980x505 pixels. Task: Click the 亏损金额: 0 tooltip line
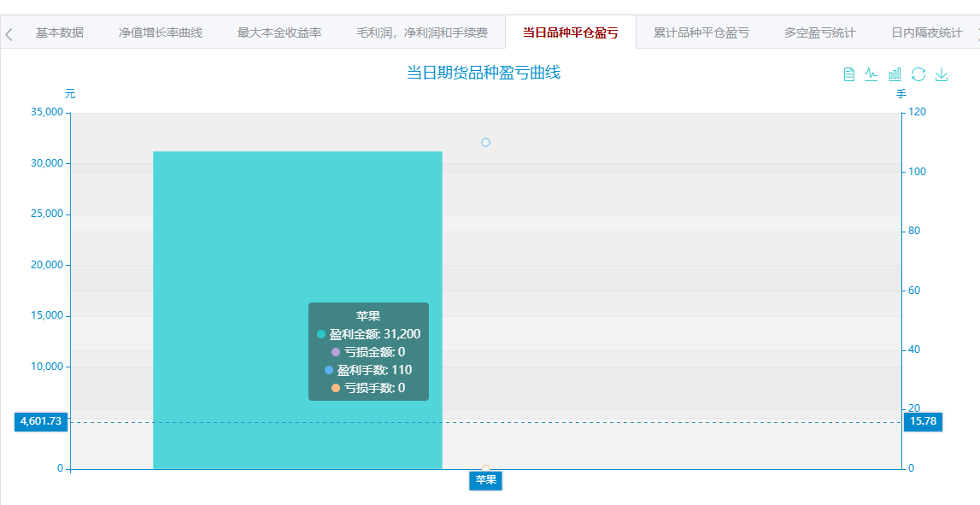[x=369, y=352]
